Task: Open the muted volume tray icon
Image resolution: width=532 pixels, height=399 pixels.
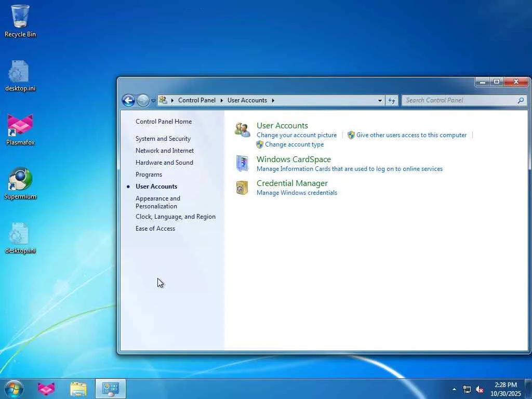Action: coord(480,389)
